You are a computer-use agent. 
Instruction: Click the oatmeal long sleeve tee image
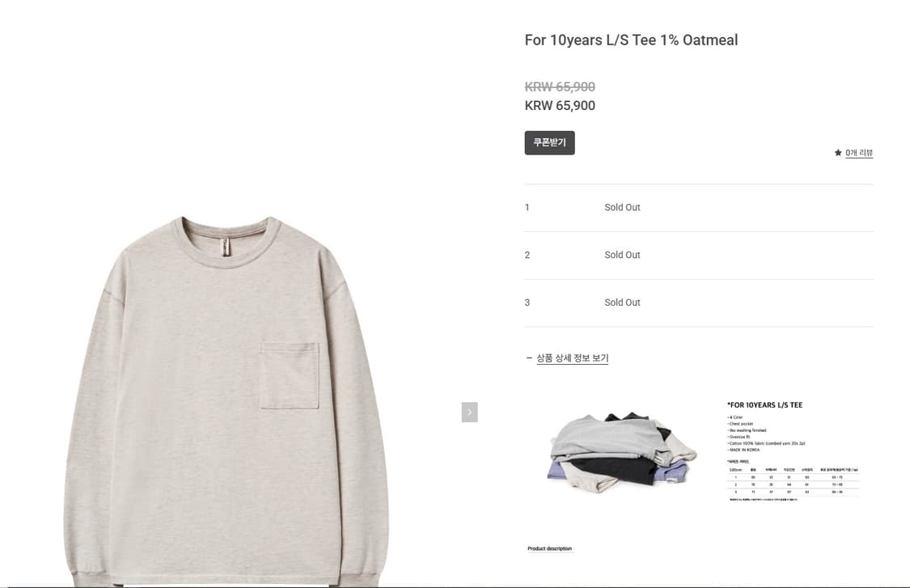226,400
